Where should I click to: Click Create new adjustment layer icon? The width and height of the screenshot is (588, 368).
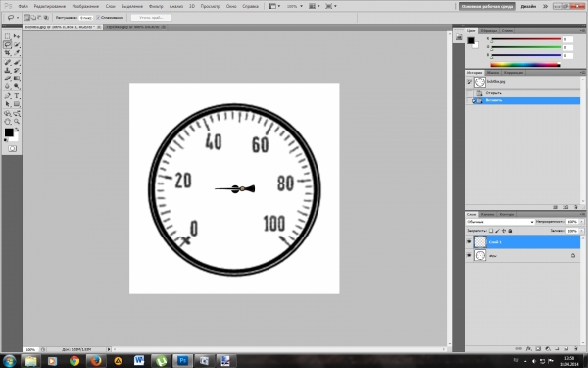click(547, 348)
